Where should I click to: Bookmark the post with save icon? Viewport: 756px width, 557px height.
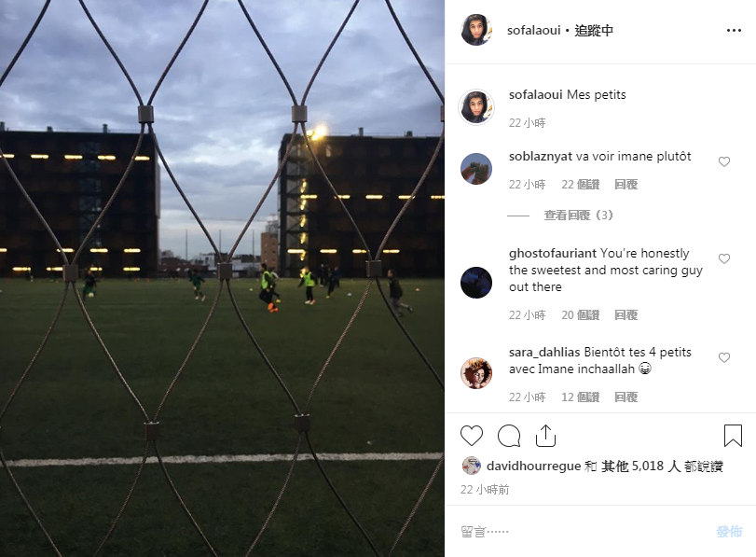tap(733, 436)
